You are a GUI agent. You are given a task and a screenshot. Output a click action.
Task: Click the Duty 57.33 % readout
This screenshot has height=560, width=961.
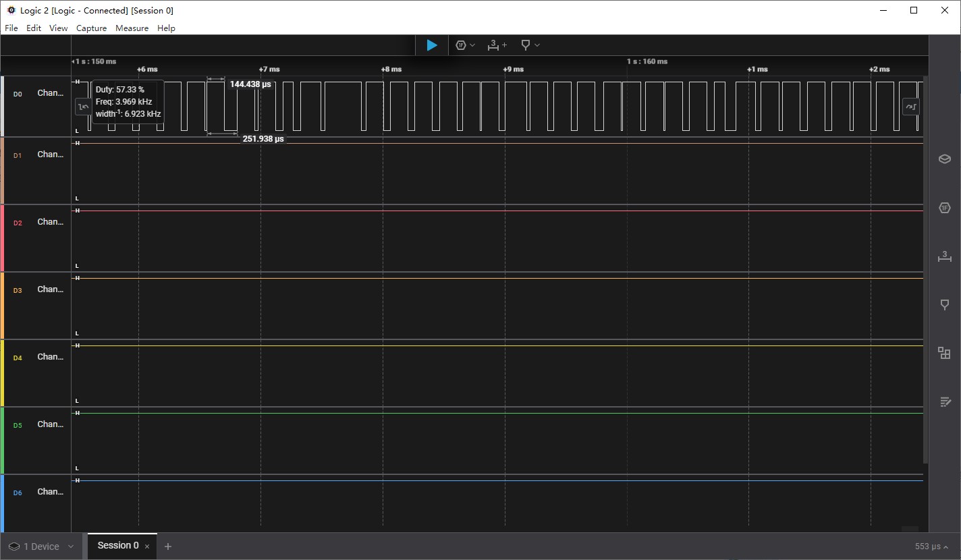point(119,89)
